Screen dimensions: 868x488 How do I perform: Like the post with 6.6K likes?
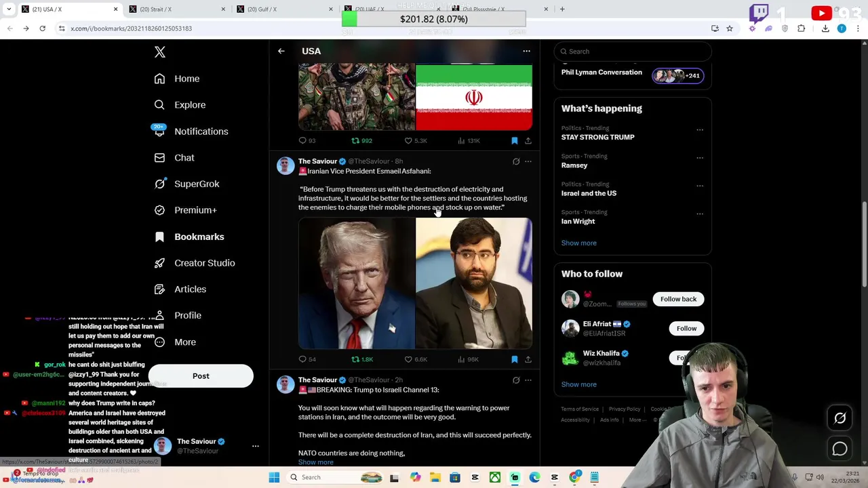click(415, 359)
